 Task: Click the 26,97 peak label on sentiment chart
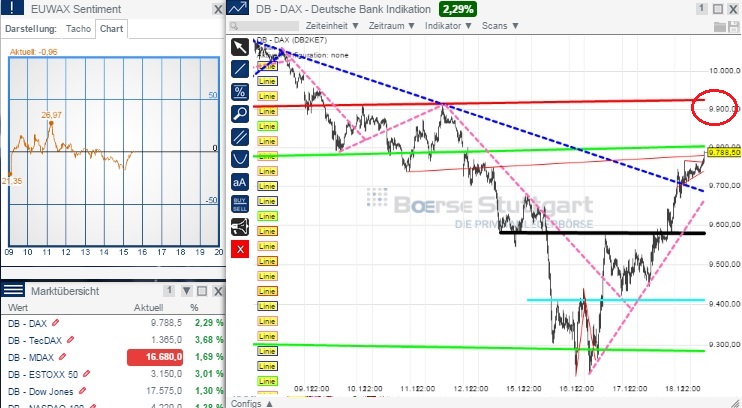52,115
